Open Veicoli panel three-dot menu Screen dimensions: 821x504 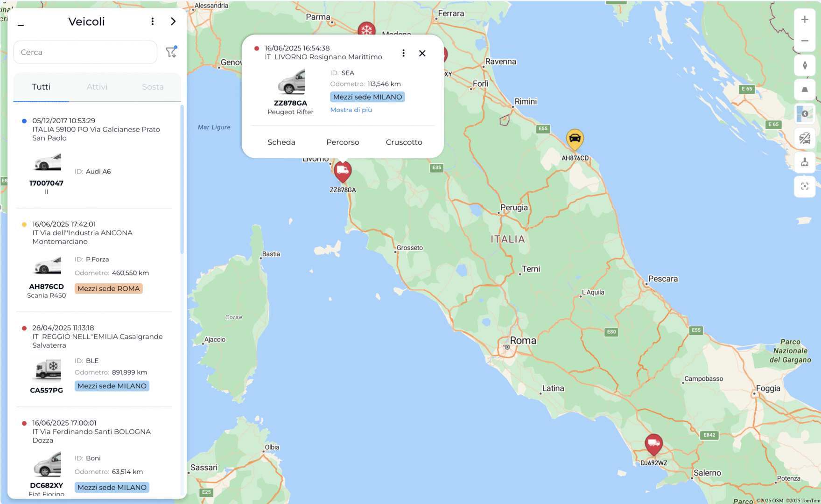[153, 21]
